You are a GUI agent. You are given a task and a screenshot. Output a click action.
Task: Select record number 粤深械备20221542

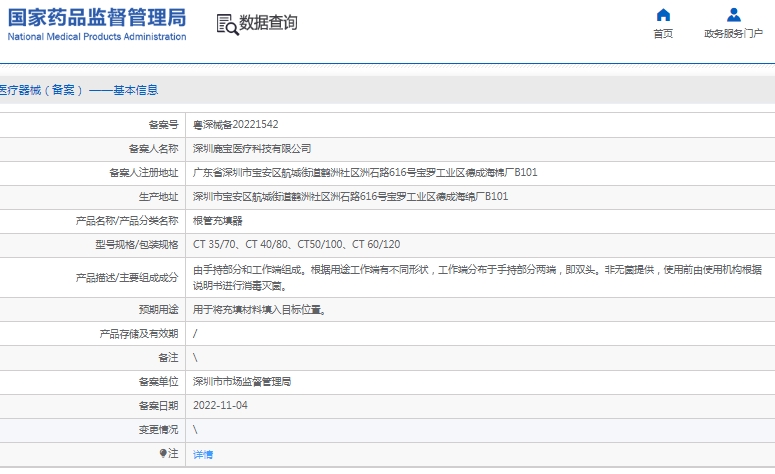click(x=235, y=125)
